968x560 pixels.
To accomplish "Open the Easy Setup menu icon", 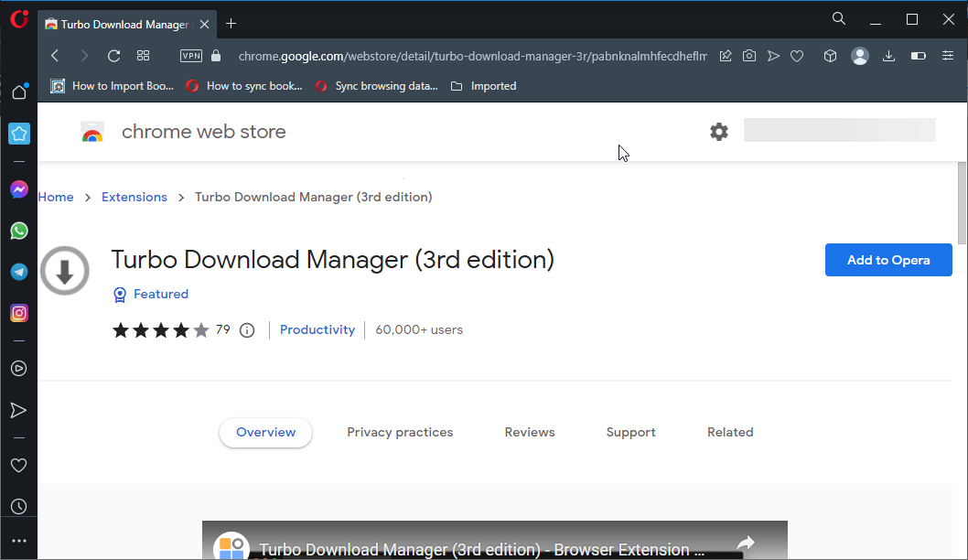I will click(x=948, y=56).
